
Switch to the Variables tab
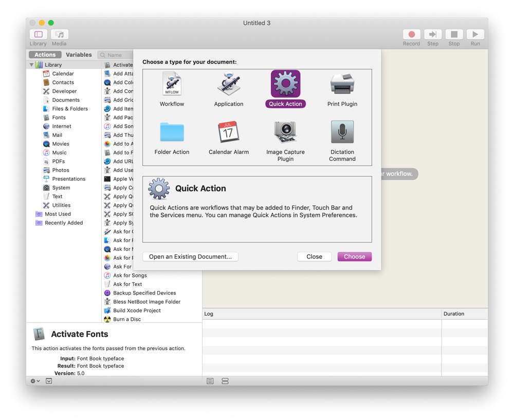tap(79, 54)
